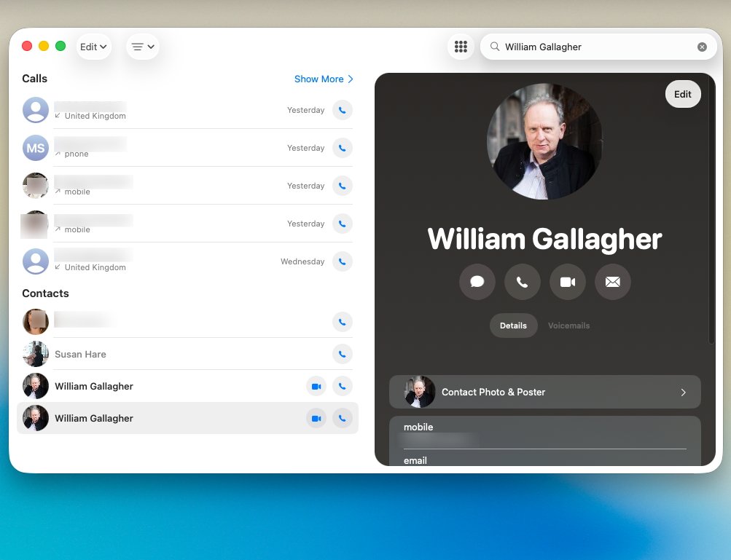Click the Show More link for calls

coord(324,79)
